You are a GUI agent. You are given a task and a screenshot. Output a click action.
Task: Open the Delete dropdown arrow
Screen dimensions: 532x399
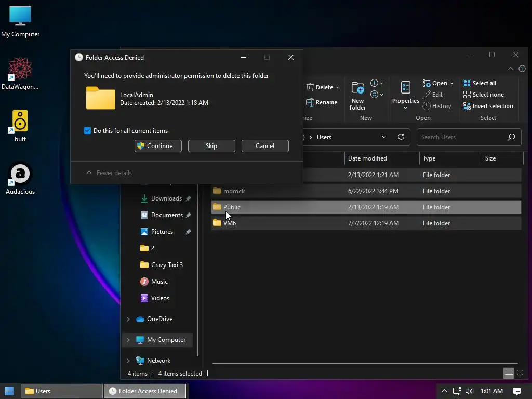click(x=338, y=87)
